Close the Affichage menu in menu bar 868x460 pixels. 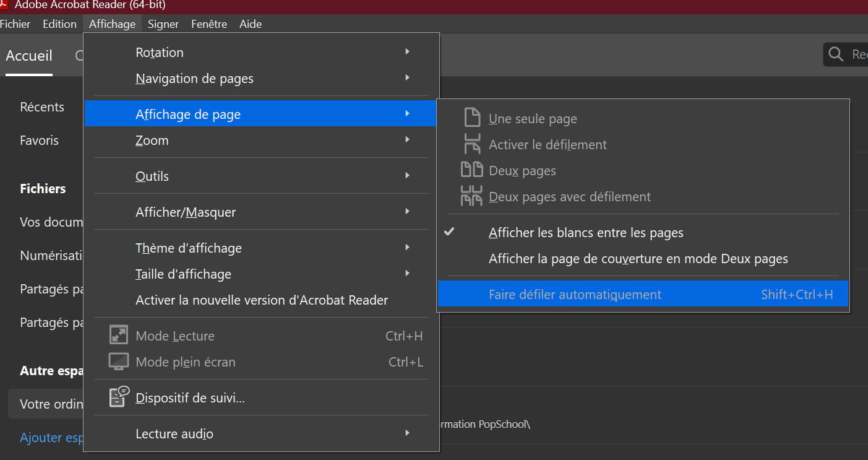coord(112,24)
